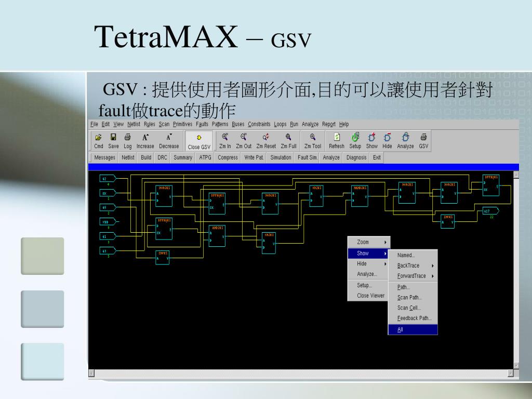Open the Edit menu
This screenshot has width=532, height=399.
click(x=105, y=124)
